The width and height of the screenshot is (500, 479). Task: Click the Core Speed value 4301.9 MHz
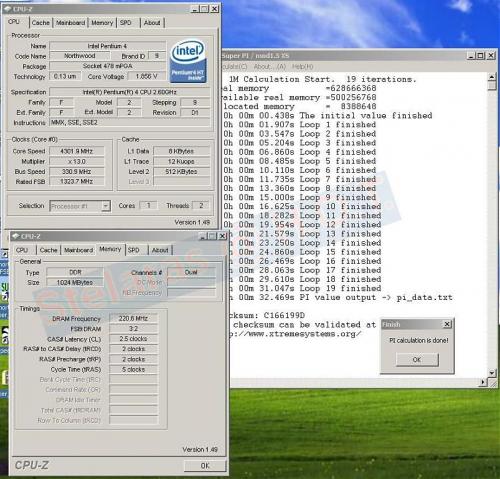[77, 151]
